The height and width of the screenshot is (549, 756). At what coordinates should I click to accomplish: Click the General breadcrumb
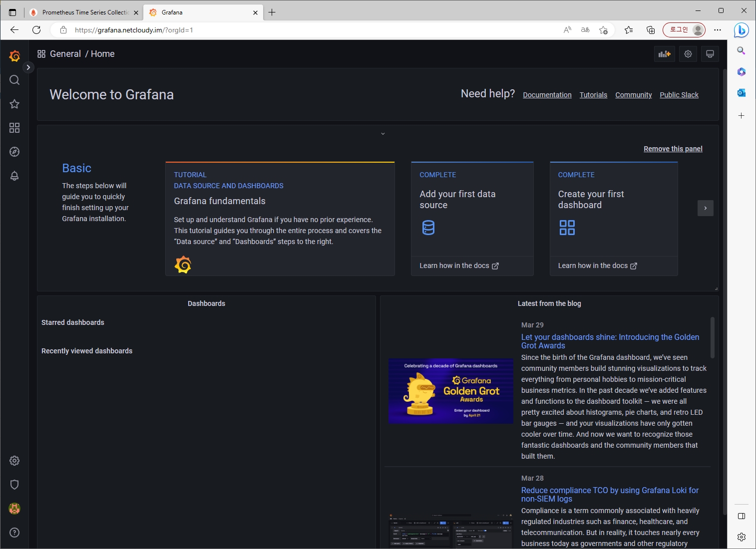point(65,54)
